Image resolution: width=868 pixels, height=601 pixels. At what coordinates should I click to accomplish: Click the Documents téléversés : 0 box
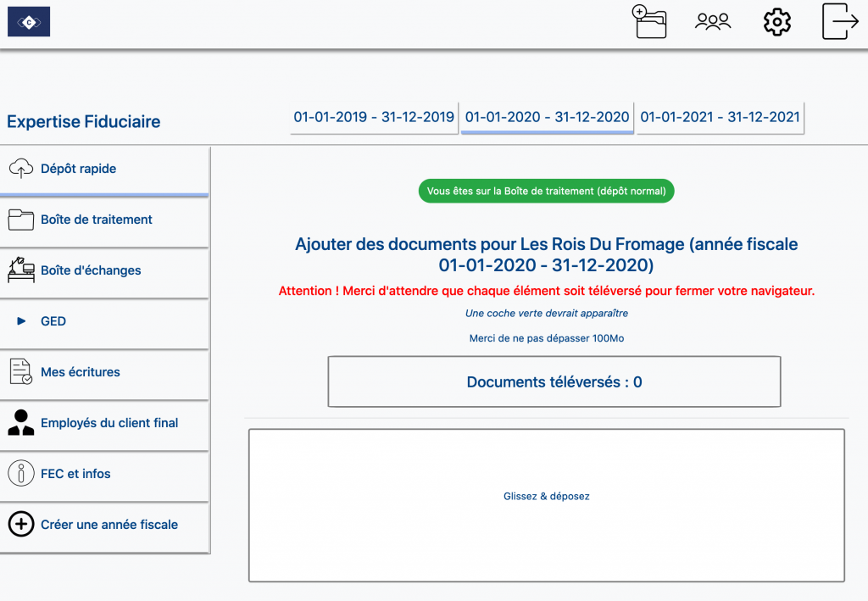click(x=554, y=381)
